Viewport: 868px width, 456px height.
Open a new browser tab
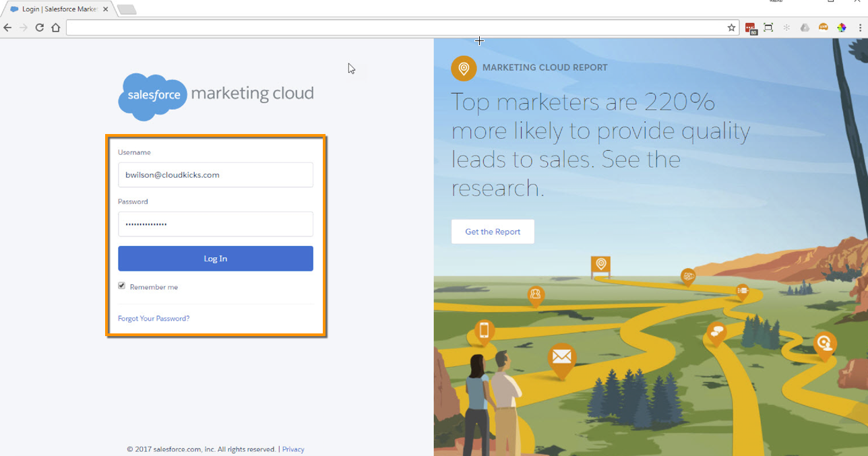pyautogui.click(x=126, y=9)
